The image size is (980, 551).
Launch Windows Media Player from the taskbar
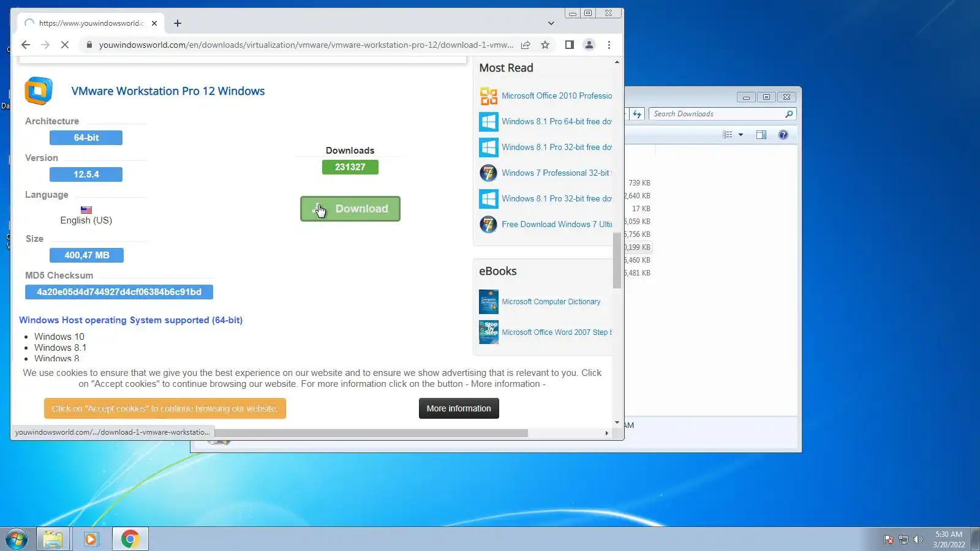pyautogui.click(x=91, y=539)
